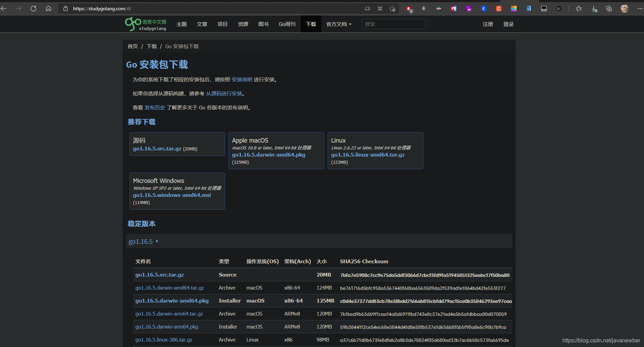Open the 发布历史 link
644x347 pixels.
[155, 108]
